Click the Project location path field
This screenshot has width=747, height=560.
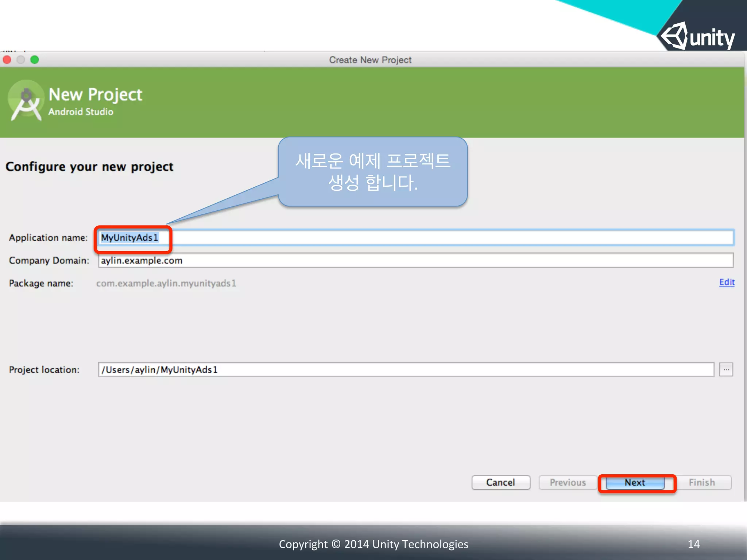(406, 370)
